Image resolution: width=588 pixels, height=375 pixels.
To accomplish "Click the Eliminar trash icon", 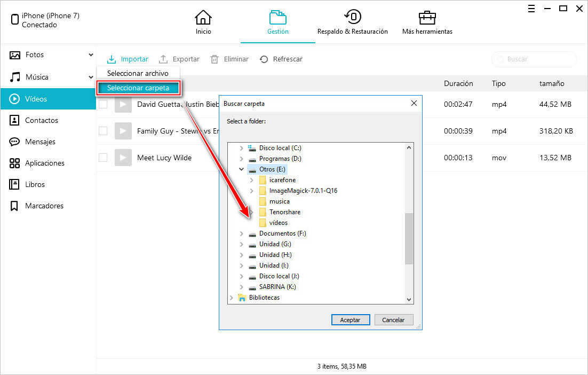I will click(x=214, y=59).
